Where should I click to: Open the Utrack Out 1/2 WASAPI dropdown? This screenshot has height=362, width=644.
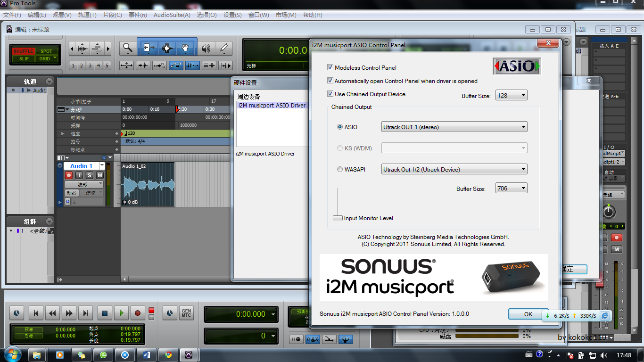pos(454,169)
